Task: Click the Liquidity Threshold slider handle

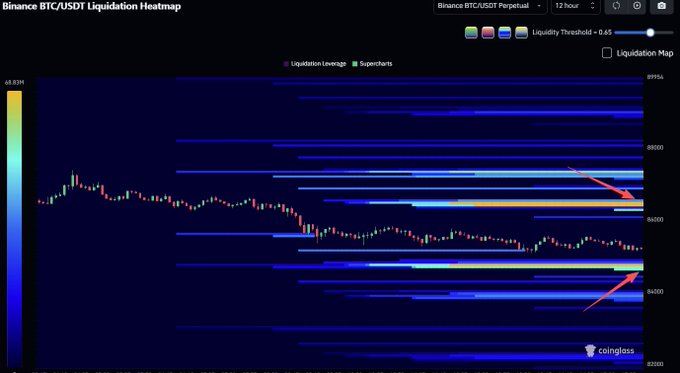Action: [x=650, y=33]
